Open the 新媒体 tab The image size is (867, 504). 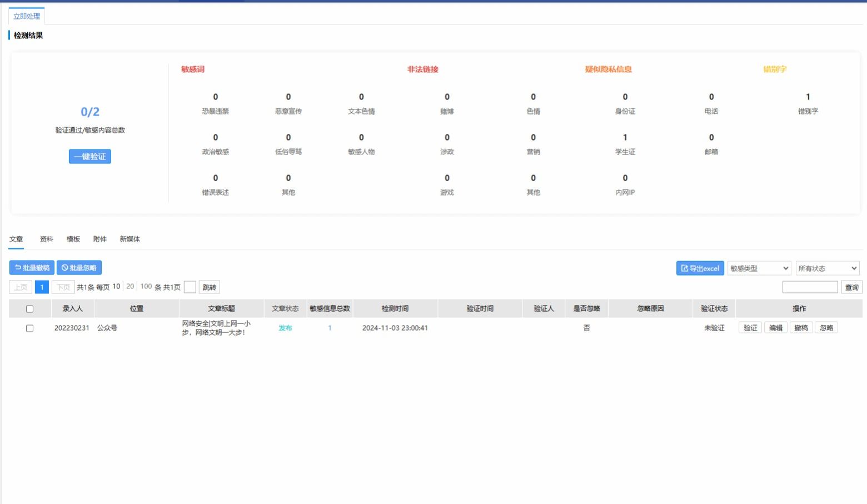[130, 239]
